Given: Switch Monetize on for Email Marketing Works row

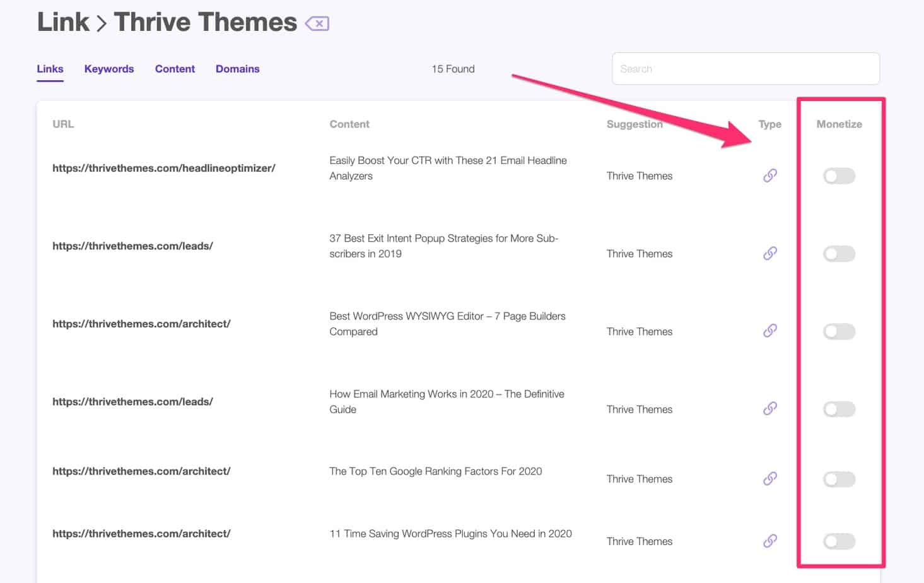Looking at the screenshot, I should [839, 409].
